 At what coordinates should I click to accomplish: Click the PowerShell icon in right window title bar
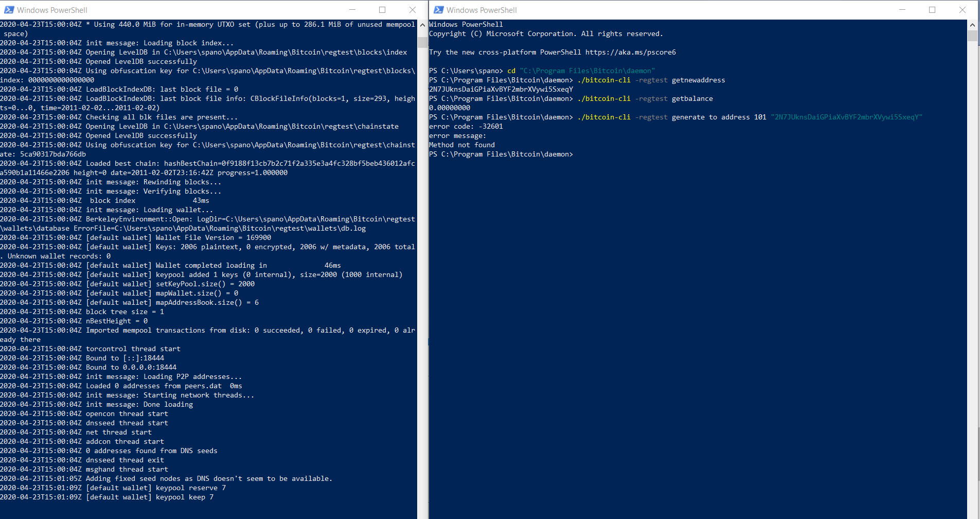coord(438,10)
